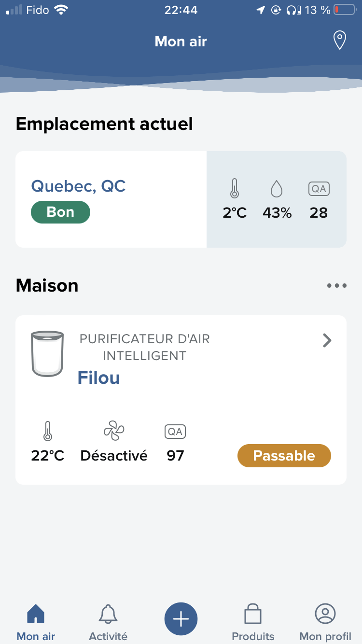Select the Mon air home tab

coord(36,622)
